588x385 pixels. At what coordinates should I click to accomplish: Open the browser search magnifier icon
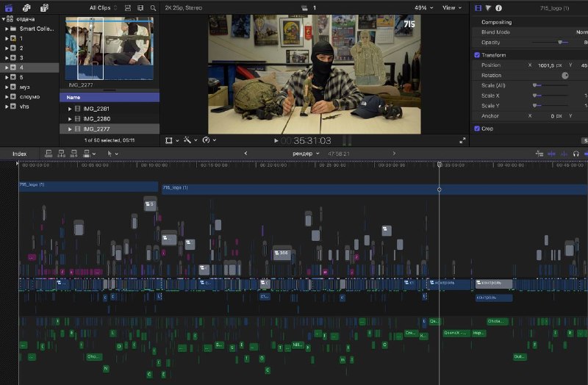153,8
